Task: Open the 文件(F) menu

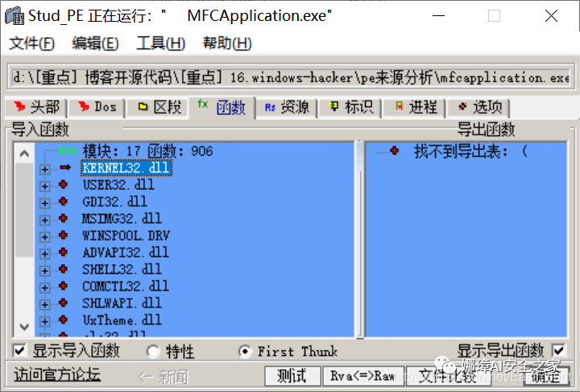Action: 31,43
